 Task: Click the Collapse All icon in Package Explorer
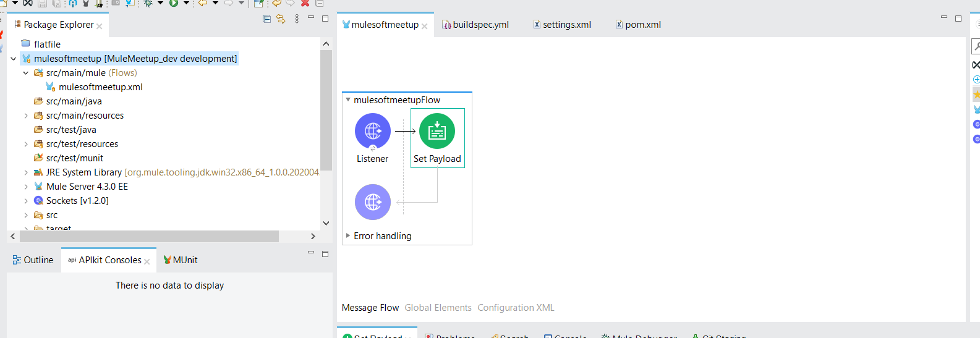(266, 19)
